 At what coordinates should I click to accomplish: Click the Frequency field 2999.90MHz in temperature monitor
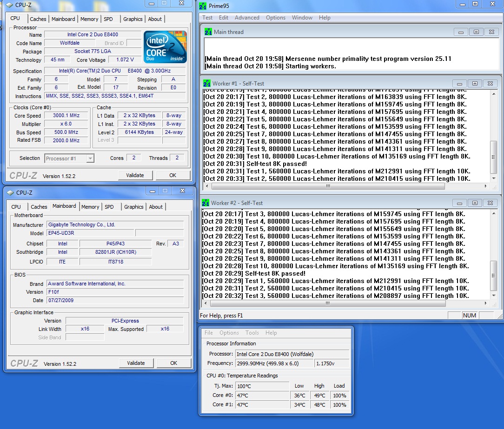274,363
